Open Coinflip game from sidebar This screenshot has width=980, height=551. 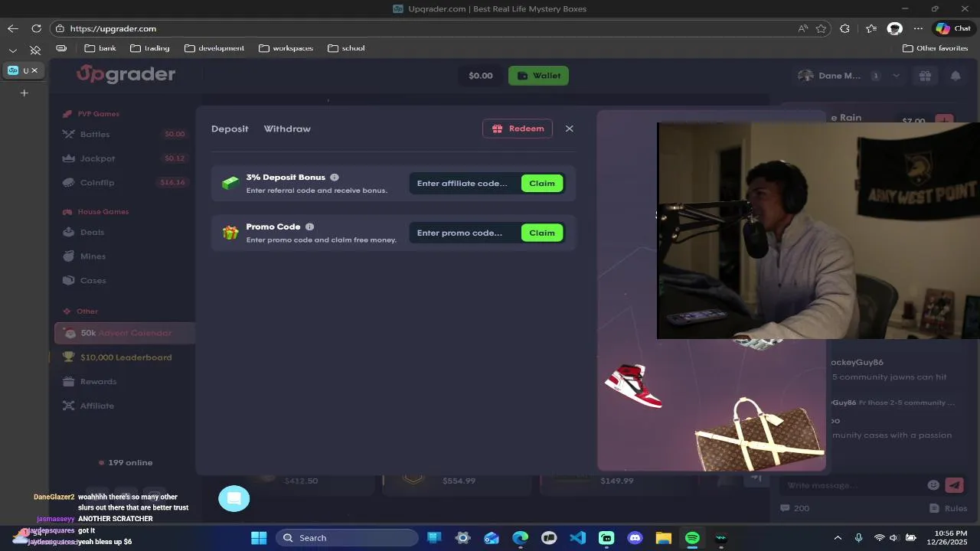(97, 183)
